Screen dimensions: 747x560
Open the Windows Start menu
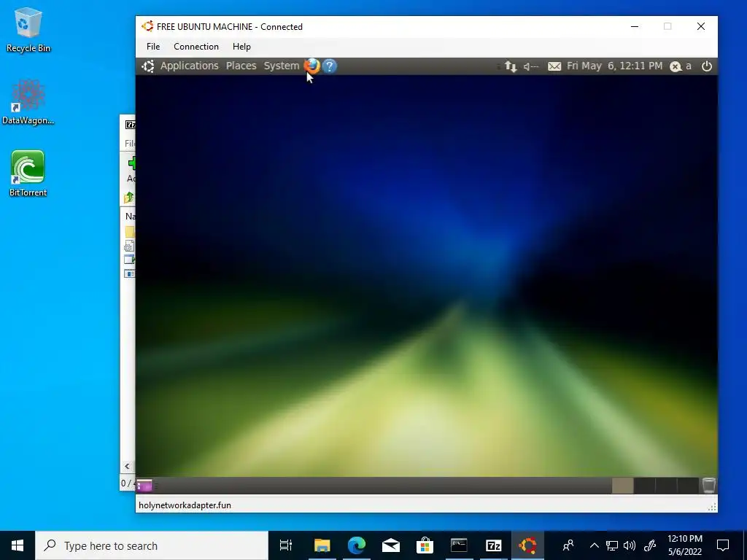point(18,545)
